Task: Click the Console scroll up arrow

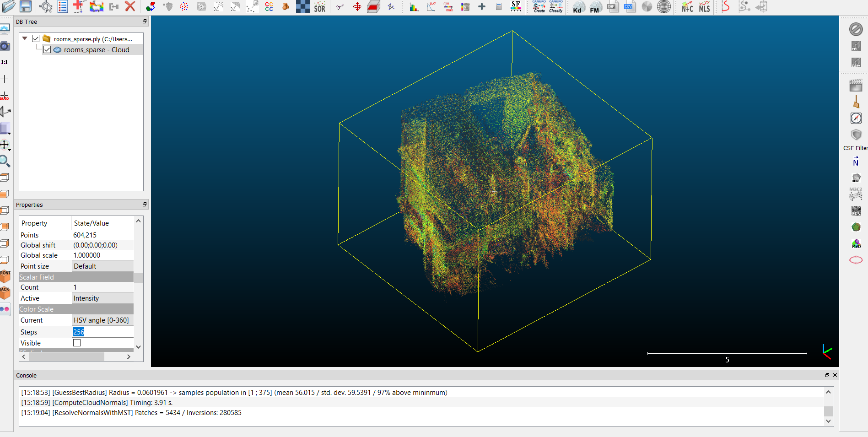Action: (828, 392)
